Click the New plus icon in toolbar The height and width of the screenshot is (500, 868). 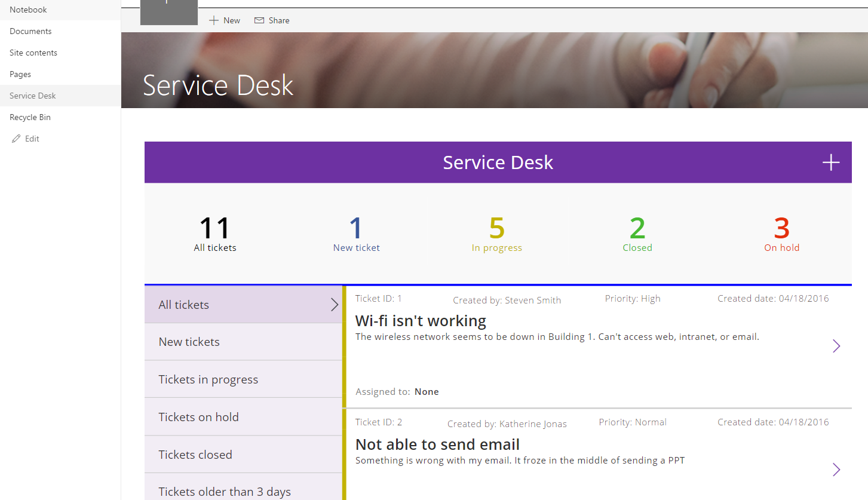[214, 20]
